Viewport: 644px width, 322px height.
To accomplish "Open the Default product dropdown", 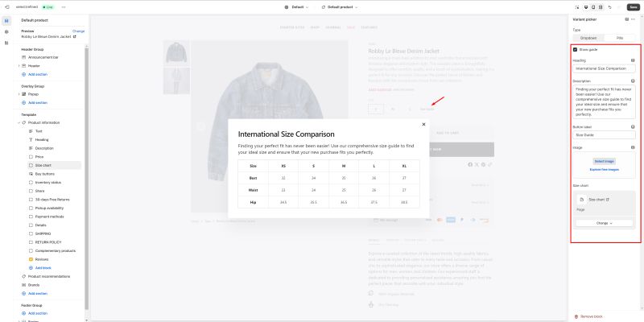I will 339,7.
